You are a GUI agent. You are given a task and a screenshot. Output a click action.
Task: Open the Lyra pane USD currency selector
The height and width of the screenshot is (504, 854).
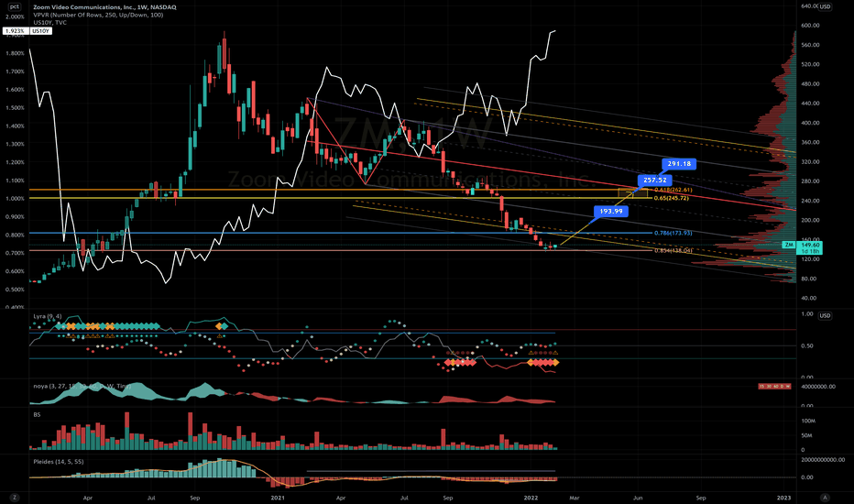[x=826, y=315]
